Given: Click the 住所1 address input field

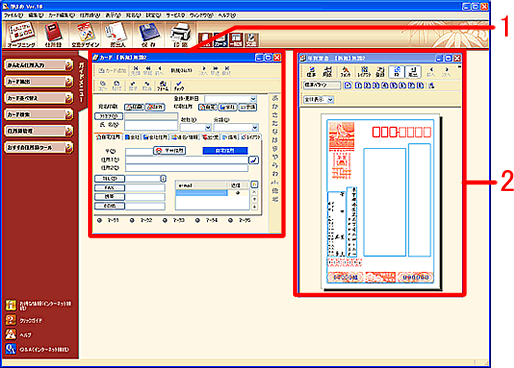Looking at the screenshot, I should click(x=187, y=160).
